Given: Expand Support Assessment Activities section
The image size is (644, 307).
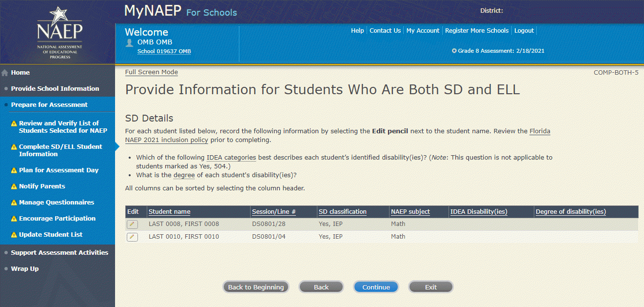Looking at the screenshot, I should [x=59, y=253].
